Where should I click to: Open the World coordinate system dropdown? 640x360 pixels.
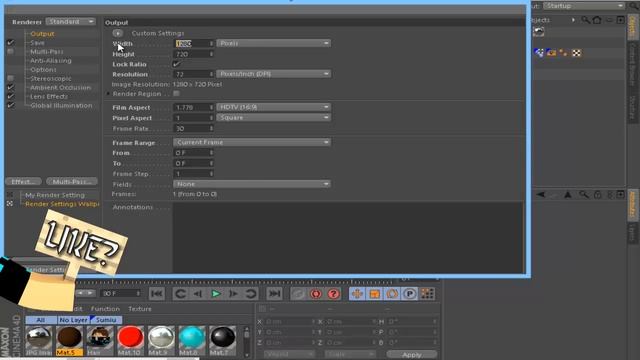pyautogui.click(x=289, y=354)
